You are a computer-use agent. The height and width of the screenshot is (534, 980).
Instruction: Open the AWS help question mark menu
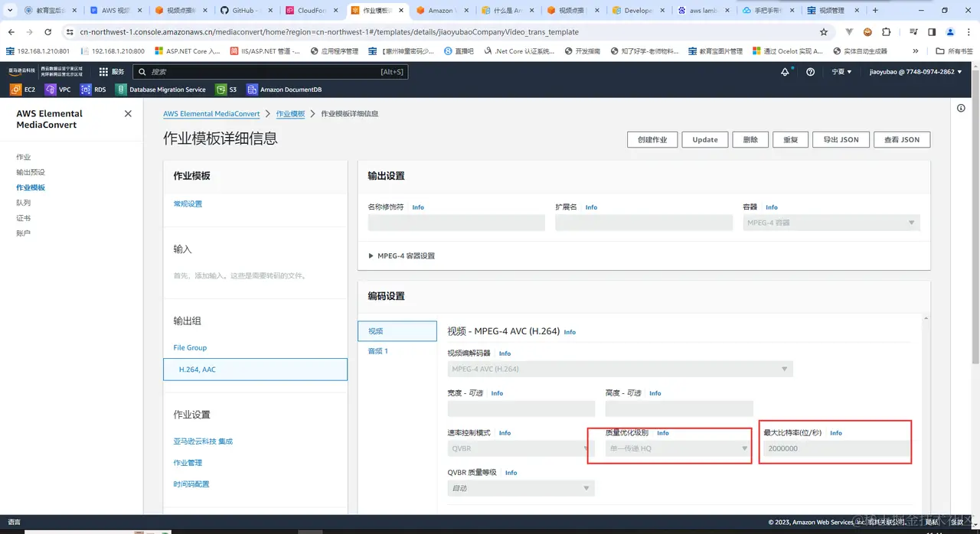811,71
